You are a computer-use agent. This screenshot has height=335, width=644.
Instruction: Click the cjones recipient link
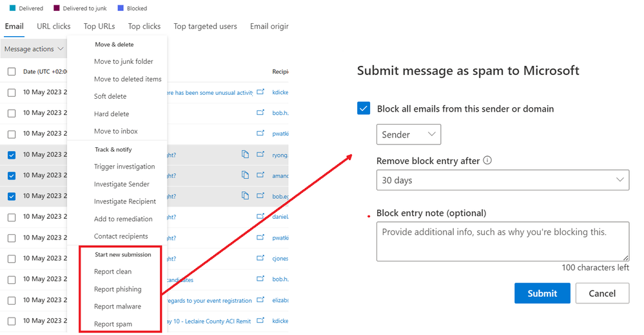tap(280, 259)
